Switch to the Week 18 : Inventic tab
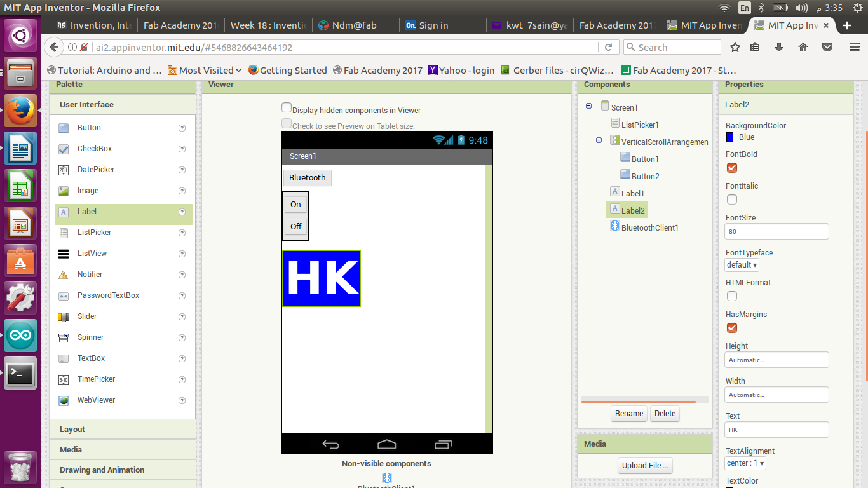868x488 pixels. click(268, 25)
